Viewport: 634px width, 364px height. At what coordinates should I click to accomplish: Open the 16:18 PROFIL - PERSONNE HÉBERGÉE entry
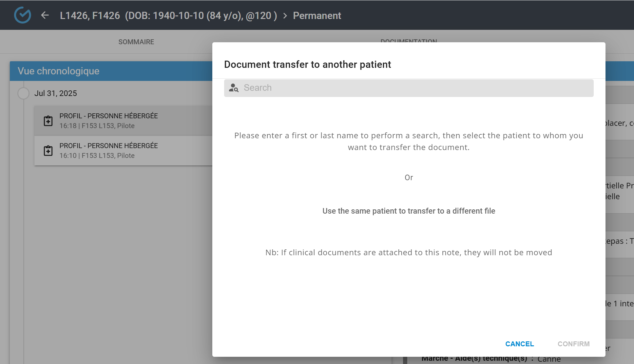tap(123, 121)
